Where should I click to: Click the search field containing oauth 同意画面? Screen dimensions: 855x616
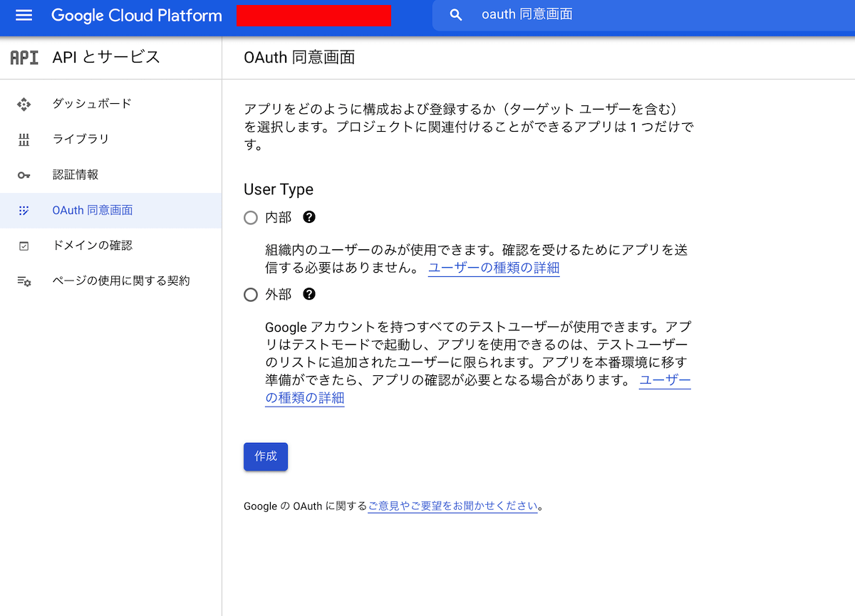click(x=643, y=15)
